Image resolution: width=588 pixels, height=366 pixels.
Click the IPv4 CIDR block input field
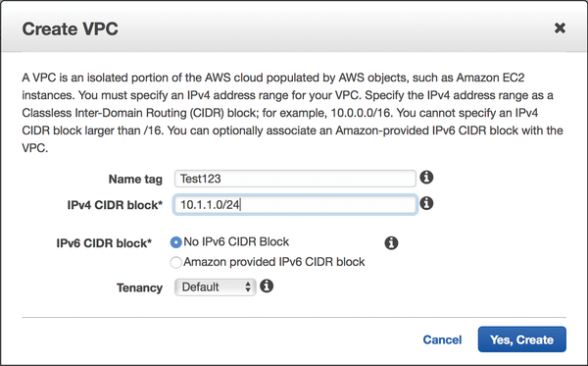[x=295, y=204]
